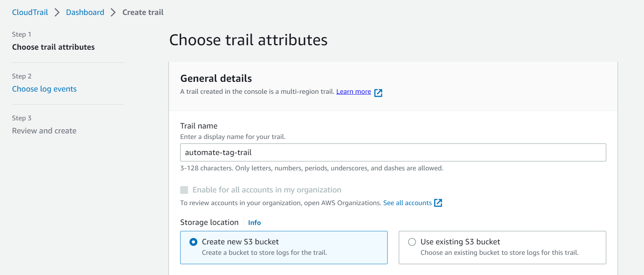
Task: Toggle Enable for all accounts checkbox
Action: point(184,190)
